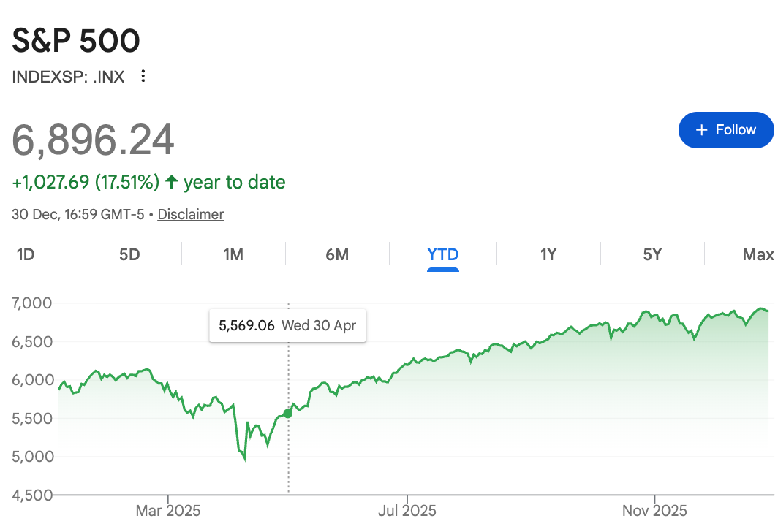Select the currently active YTD tab
Screen dimensions: 778x532
pos(442,254)
